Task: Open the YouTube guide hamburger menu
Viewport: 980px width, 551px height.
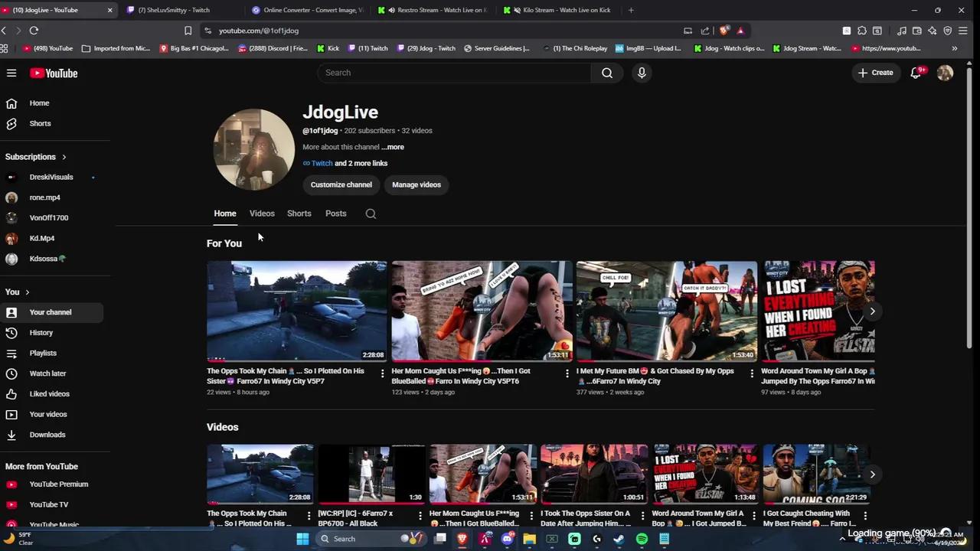Action: coord(11,73)
